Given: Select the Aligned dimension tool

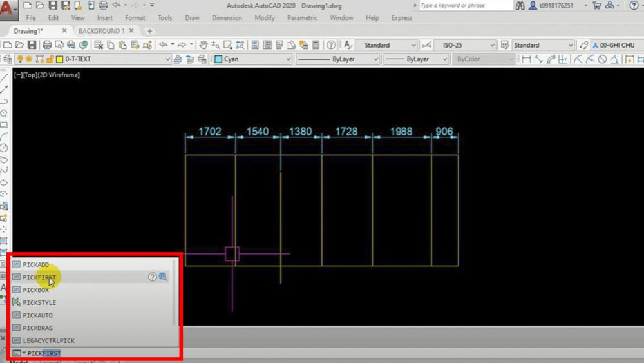Looking at the screenshot, I should pos(538,59).
